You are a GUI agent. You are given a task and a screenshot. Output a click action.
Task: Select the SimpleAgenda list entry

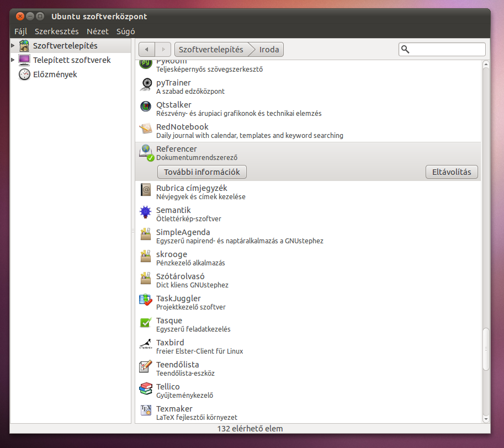pos(308,236)
